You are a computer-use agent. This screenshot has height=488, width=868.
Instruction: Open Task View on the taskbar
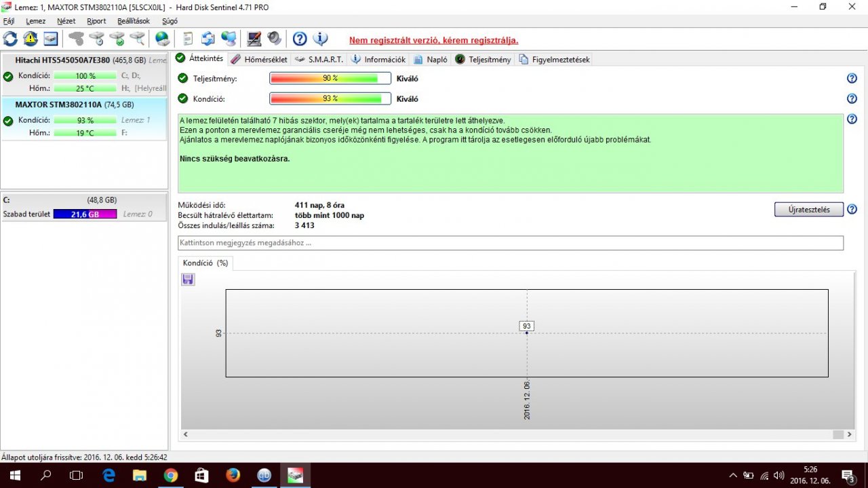(77, 475)
